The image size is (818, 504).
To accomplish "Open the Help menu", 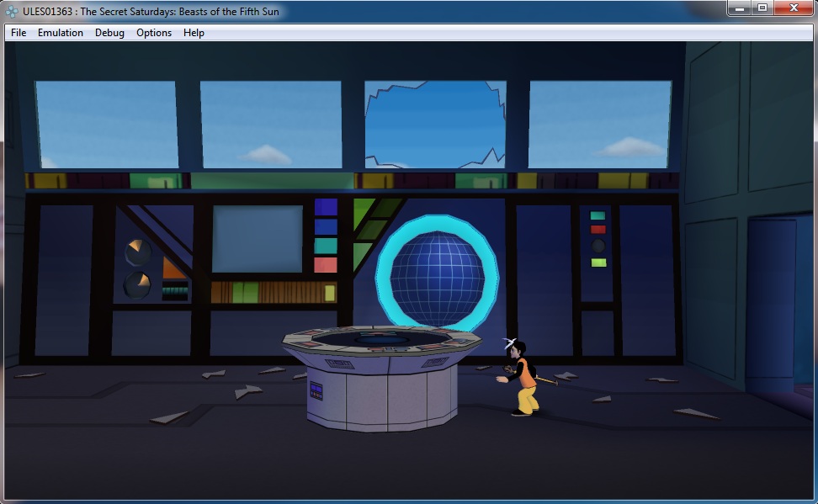I will pos(194,33).
